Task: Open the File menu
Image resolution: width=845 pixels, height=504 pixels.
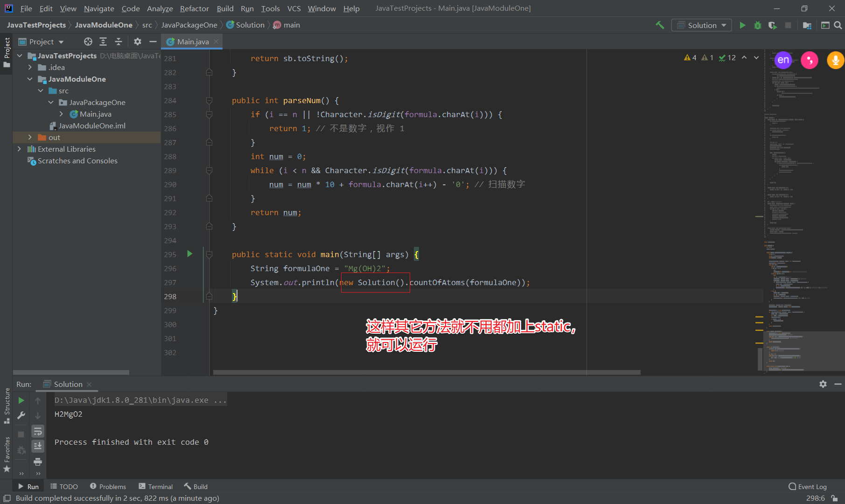Action: tap(26, 8)
